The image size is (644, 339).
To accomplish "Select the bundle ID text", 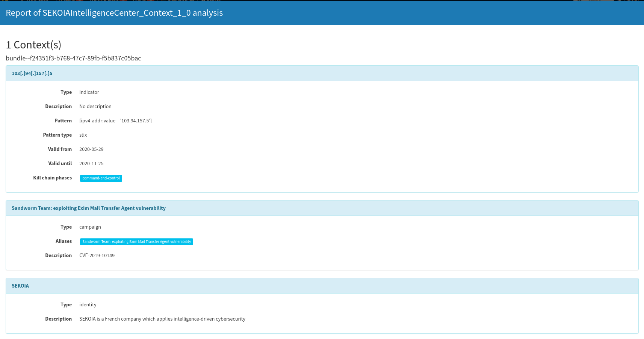I will (x=73, y=58).
